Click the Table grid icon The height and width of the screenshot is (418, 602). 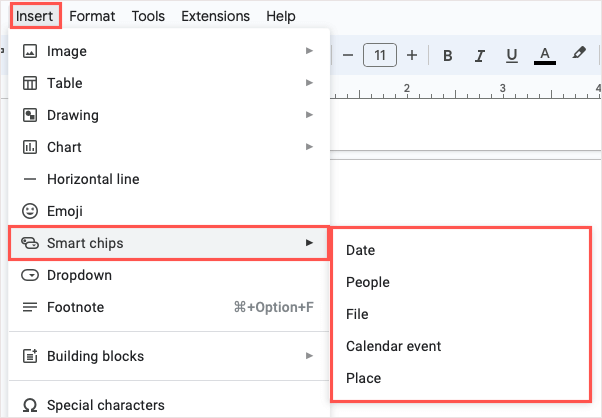coord(30,83)
